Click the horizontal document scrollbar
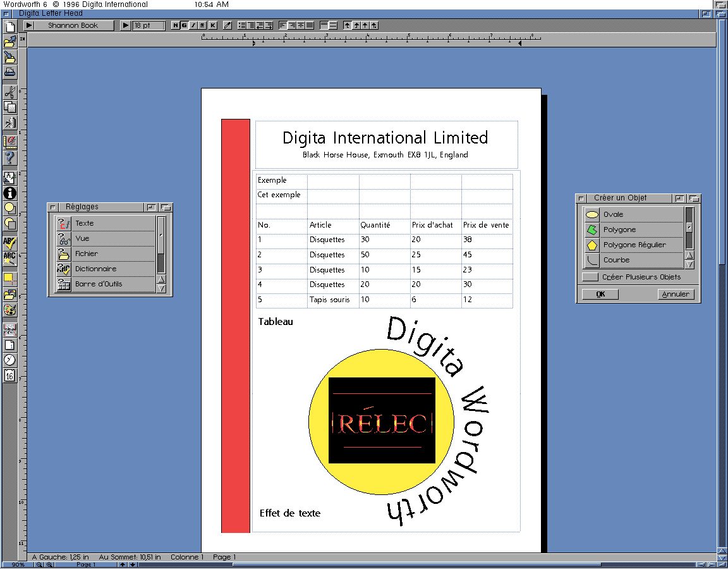The height and width of the screenshot is (569, 728). click(x=418, y=565)
